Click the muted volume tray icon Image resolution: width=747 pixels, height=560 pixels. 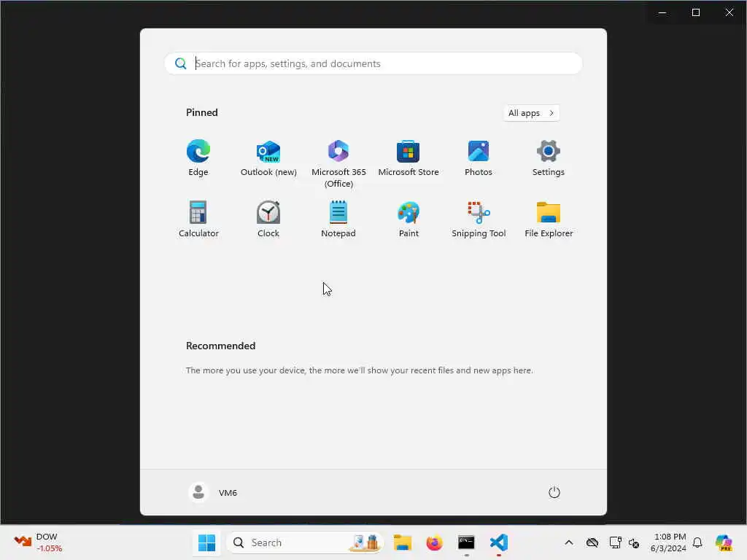pyautogui.click(x=634, y=542)
